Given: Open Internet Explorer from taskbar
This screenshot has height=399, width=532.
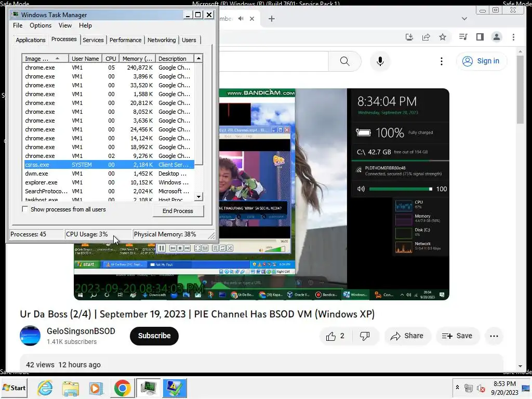Looking at the screenshot, I should tap(45, 388).
